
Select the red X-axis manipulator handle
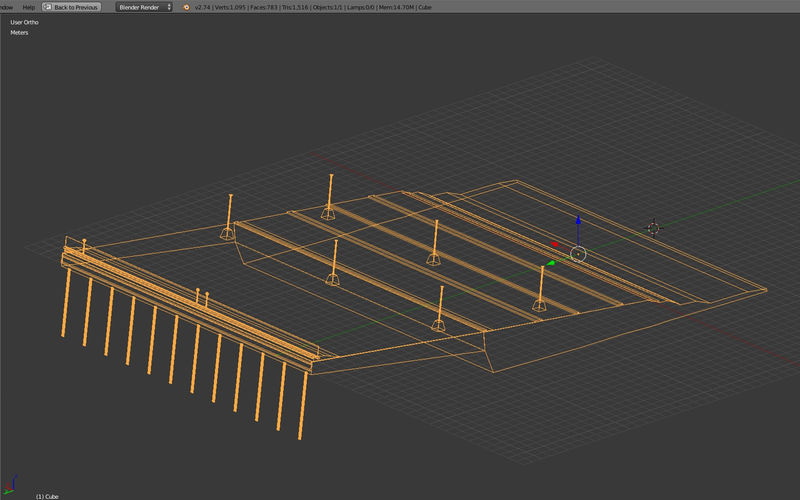tap(556, 243)
